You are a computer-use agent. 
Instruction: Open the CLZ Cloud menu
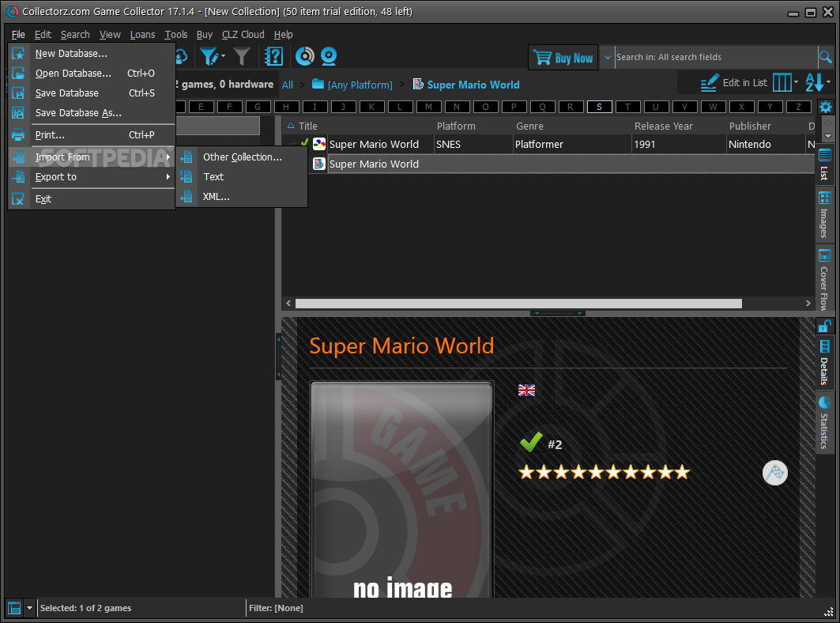243,35
